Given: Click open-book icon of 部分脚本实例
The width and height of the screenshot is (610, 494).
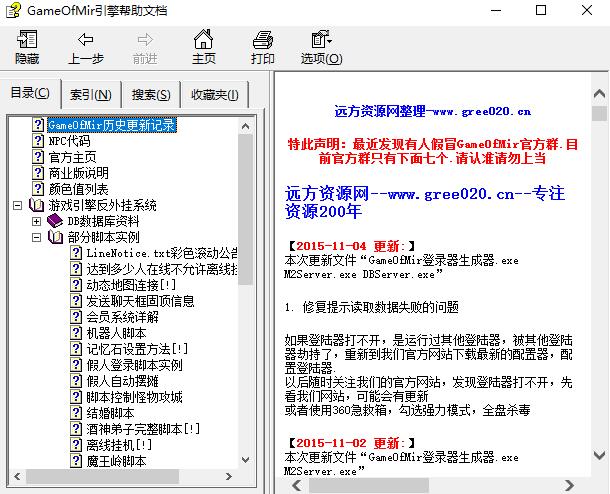Looking at the screenshot, I should click(x=55, y=237).
